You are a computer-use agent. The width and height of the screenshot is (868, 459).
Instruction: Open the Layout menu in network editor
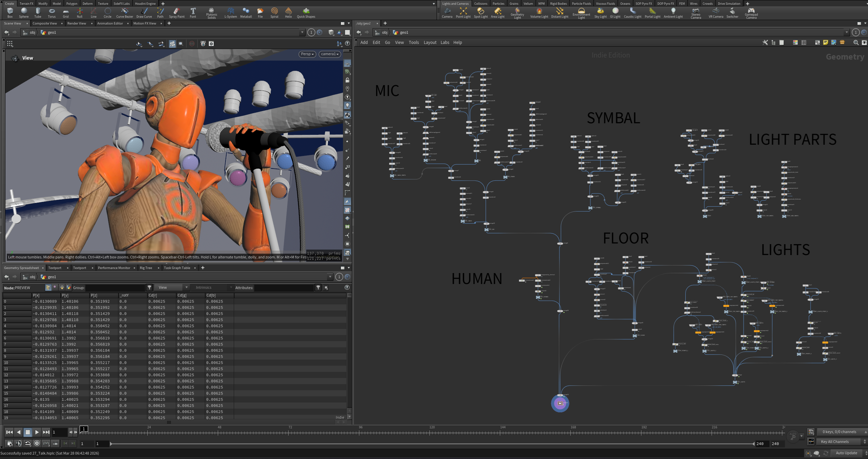coord(430,43)
